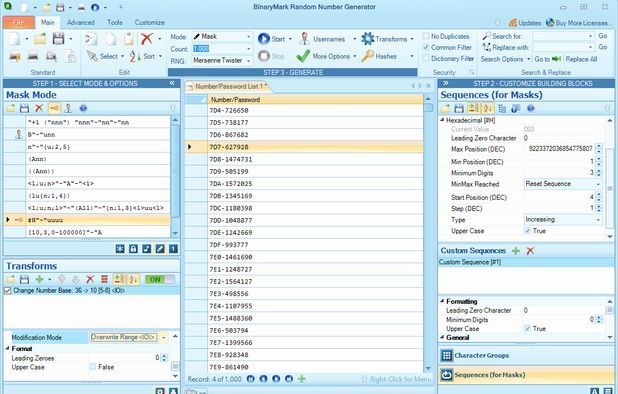Collapse the Formatting section
Viewport: 618px width, 394px height.
(442, 301)
